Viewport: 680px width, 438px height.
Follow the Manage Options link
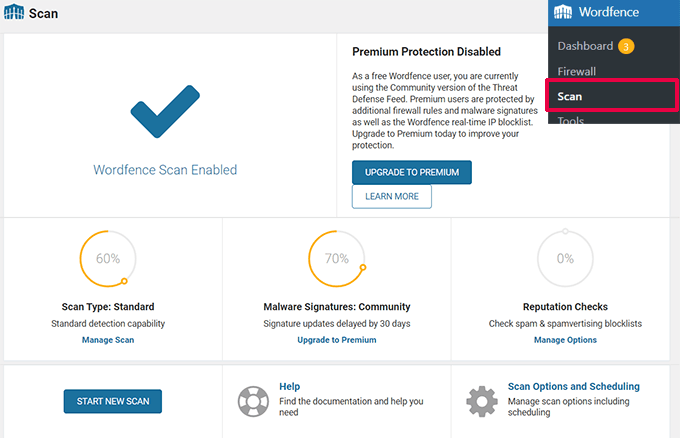pyautogui.click(x=565, y=340)
